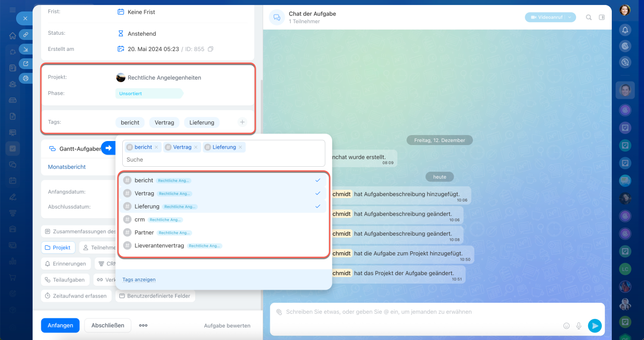644x340 pixels.
Task: Open the Tags anzeigen link
Action: [139, 280]
